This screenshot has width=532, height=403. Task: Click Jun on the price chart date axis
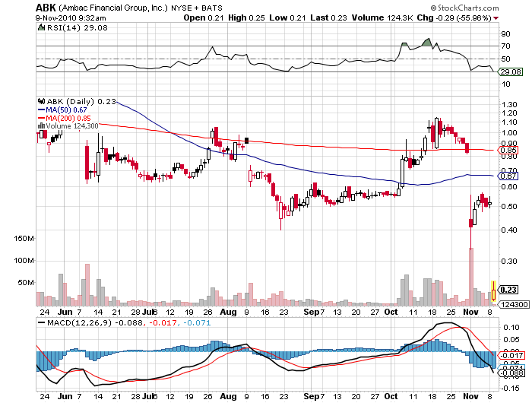tap(65, 312)
